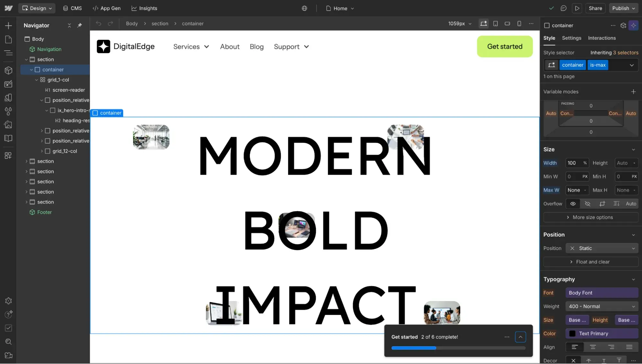Expand the grid_12-col element in Navigator
This screenshot has width=642, height=364.
(42, 151)
